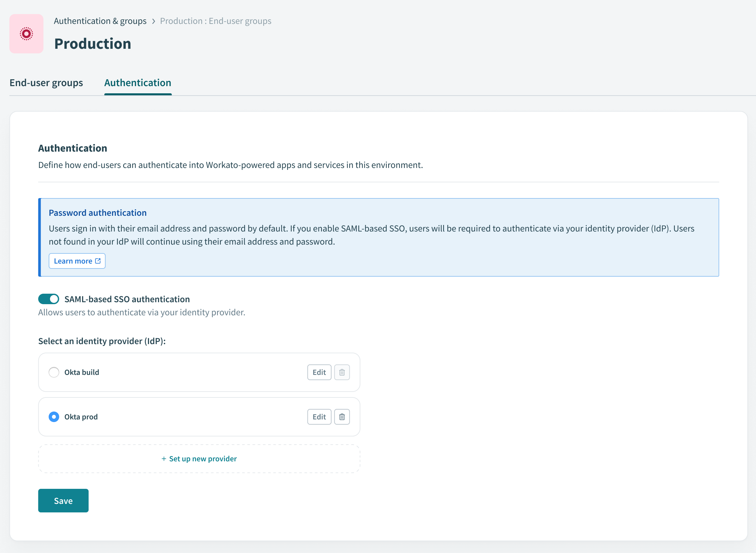This screenshot has width=756, height=553.
Task: Click the external link icon on Learn more
Action: pos(97,261)
